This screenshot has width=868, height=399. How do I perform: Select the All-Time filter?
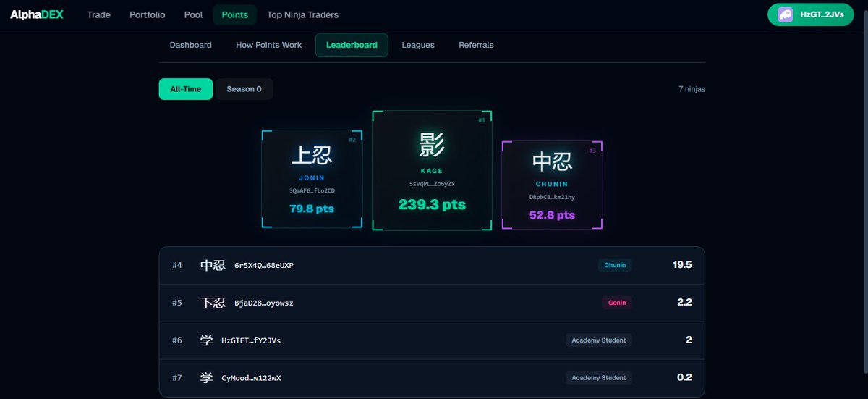click(x=186, y=89)
